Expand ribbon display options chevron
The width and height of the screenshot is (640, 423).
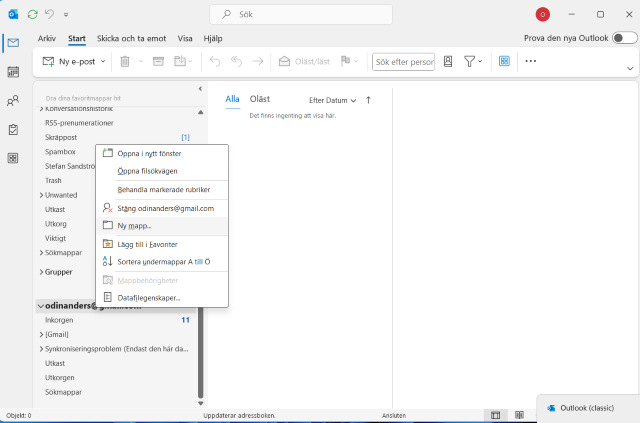coord(630,69)
